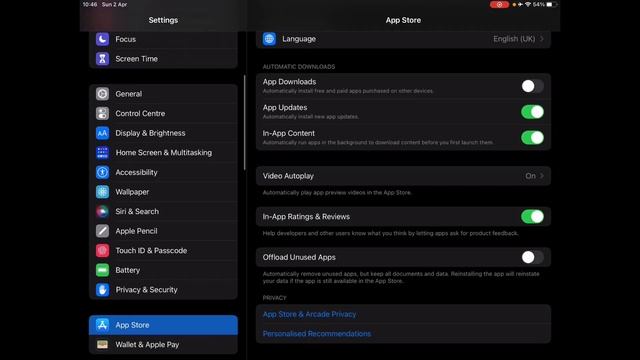Screen dimensions: 640x360
Task: Open the Personalised Recommendations link
Action: point(317,333)
